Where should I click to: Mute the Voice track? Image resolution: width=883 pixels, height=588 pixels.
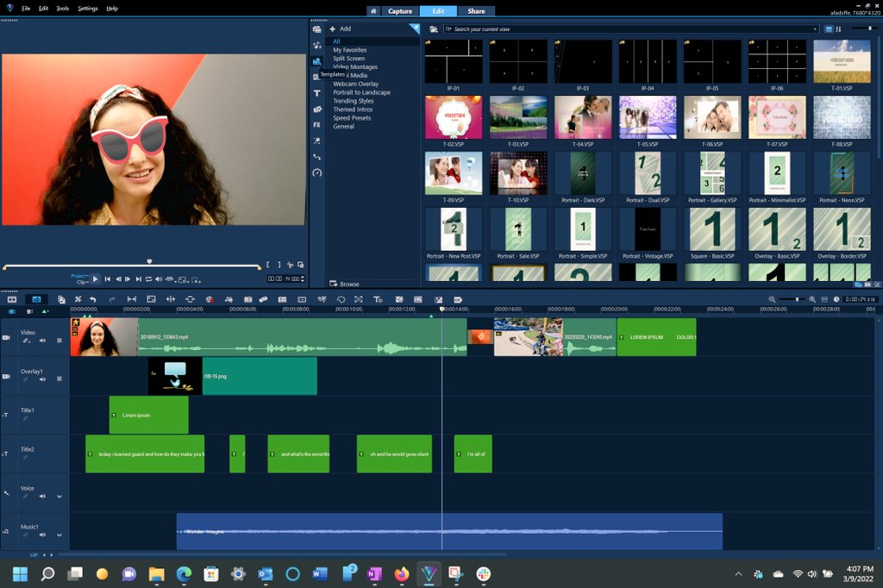(42, 497)
